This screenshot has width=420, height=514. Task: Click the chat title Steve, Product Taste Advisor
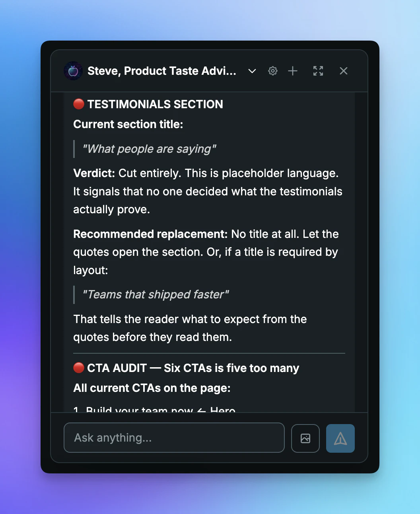(x=161, y=71)
